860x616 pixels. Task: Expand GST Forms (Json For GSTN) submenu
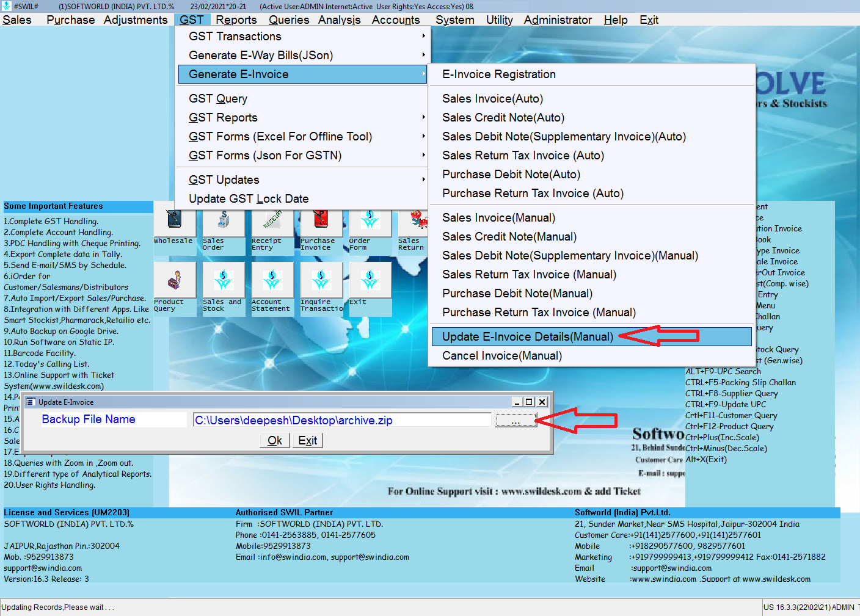[x=302, y=156]
